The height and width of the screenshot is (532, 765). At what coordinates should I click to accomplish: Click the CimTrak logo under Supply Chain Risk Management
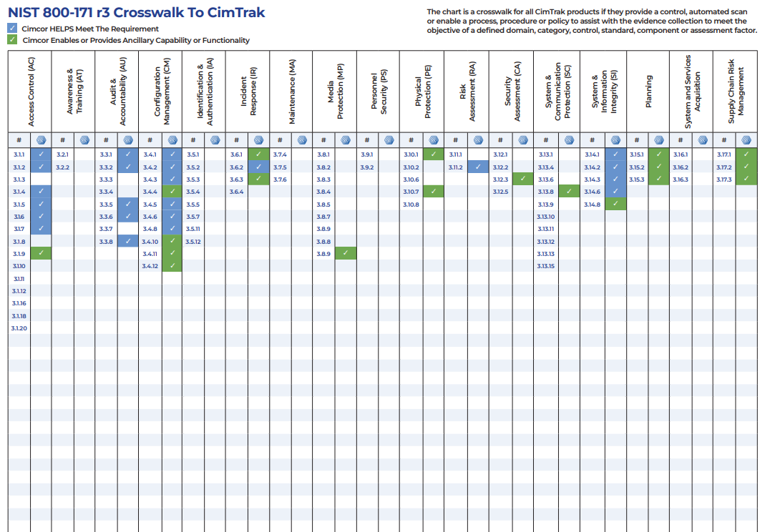tap(746, 140)
